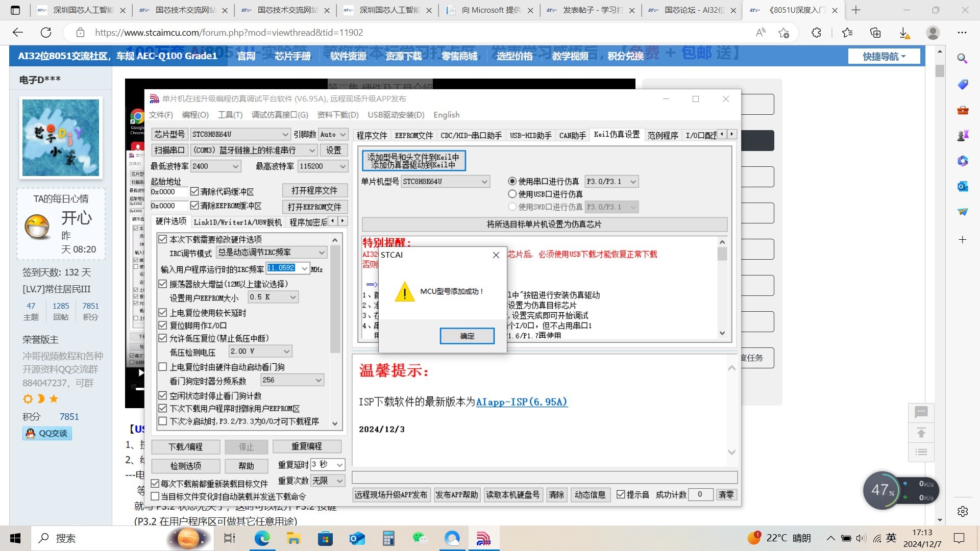
Task: Click the profile avatar in Edge
Action: pos(933,33)
